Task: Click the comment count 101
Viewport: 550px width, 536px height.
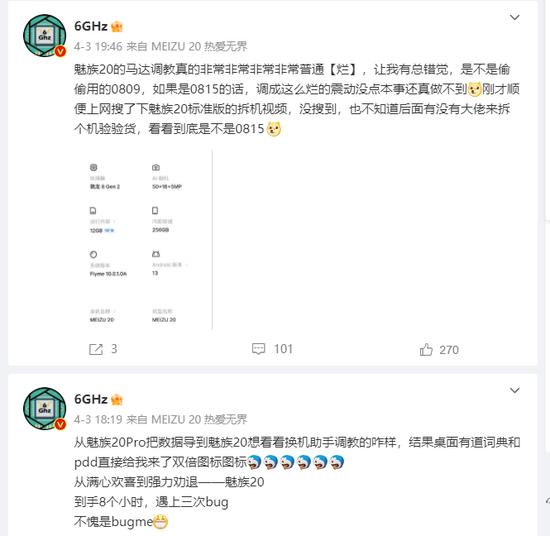Action: pyautogui.click(x=283, y=349)
